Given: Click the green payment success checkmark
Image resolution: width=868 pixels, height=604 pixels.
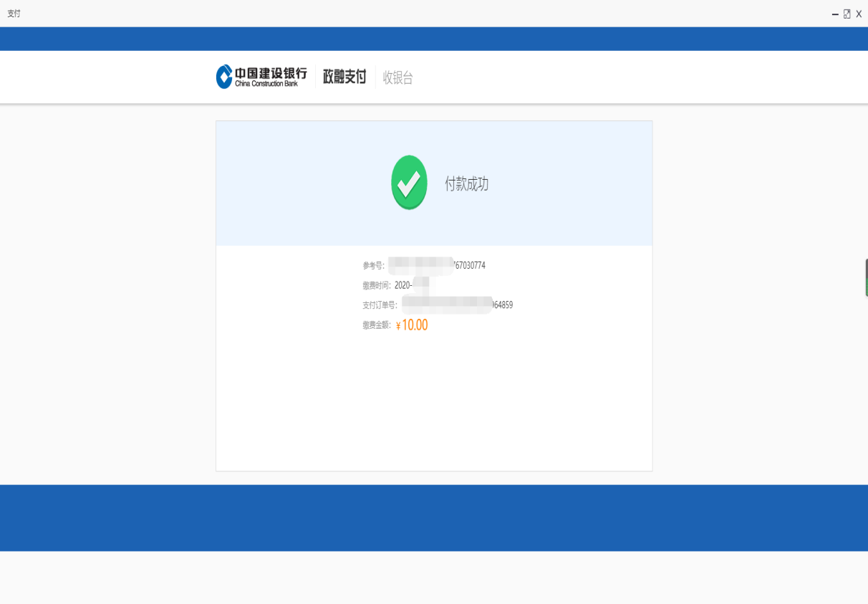Looking at the screenshot, I should (x=409, y=183).
